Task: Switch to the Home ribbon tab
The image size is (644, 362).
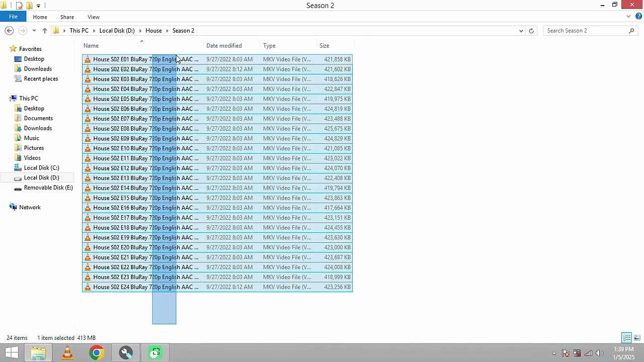Action: (40, 17)
